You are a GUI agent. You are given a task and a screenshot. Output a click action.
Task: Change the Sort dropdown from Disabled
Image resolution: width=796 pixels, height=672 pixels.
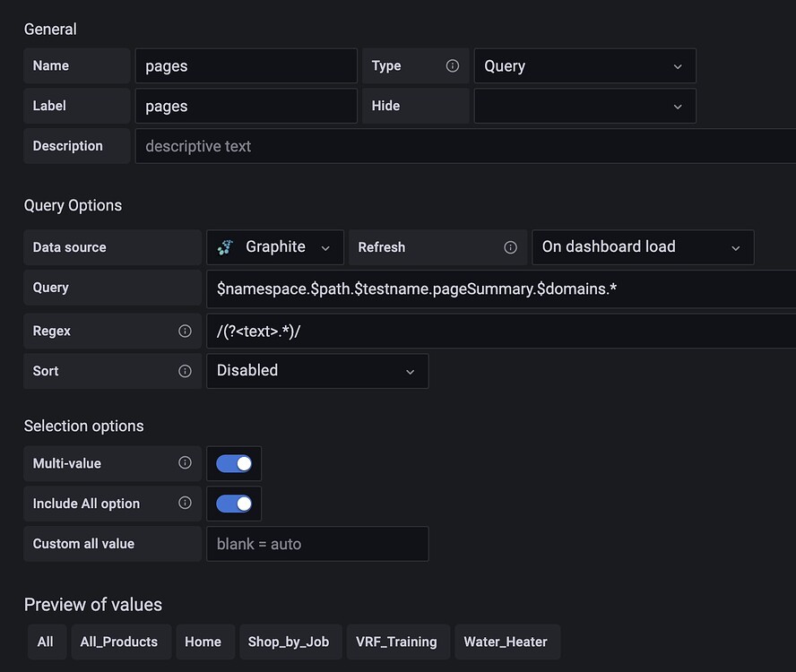pos(317,371)
